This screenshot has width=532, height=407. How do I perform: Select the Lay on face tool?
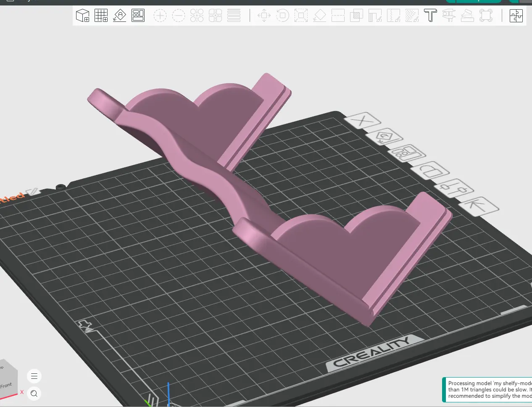click(x=319, y=16)
